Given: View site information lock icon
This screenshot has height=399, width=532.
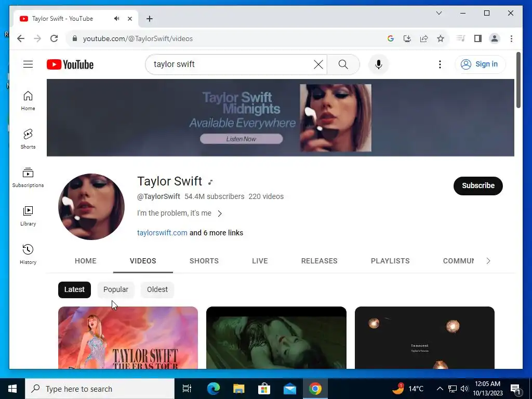Looking at the screenshot, I should (75, 38).
